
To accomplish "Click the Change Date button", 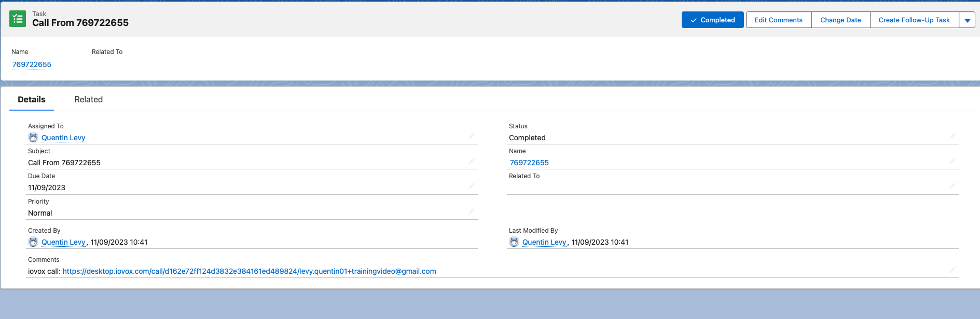I will [840, 20].
